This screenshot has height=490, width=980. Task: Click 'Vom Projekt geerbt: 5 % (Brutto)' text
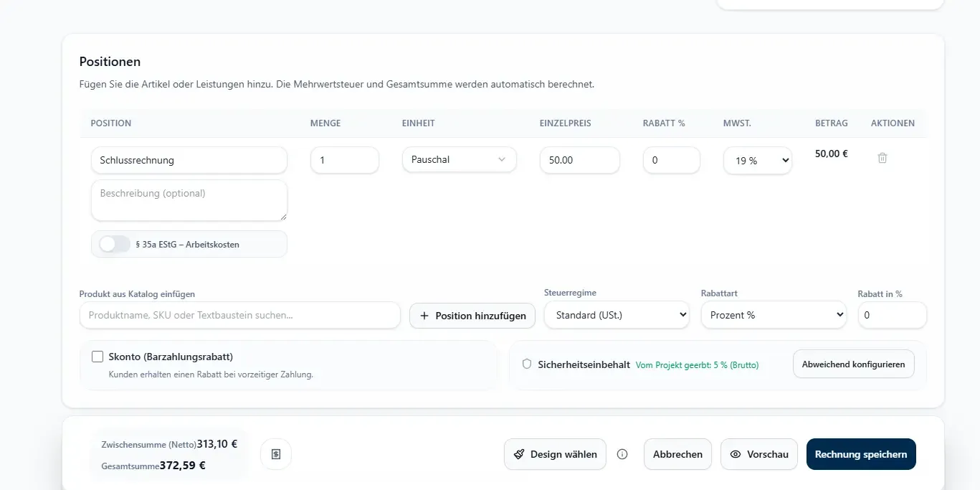click(697, 365)
